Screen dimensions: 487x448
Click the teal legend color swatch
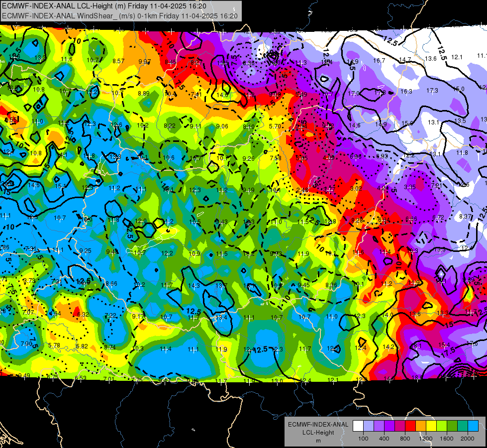(463, 426)
